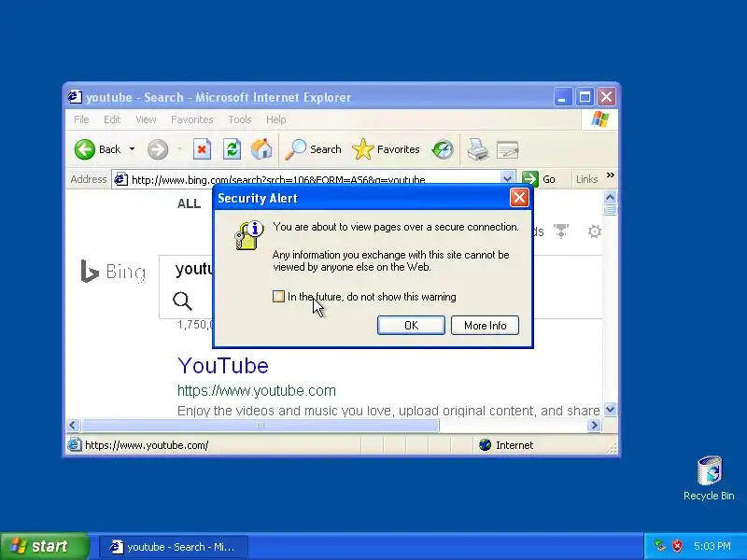Check 'do not show this warning' box
Image resolution: width=747 pixels, height=560 pixels.
[278, 296]
